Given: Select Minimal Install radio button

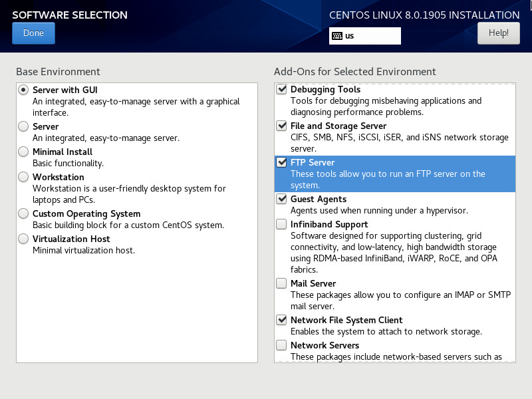Looking at the screenshot, I should (x=23, y=152).
